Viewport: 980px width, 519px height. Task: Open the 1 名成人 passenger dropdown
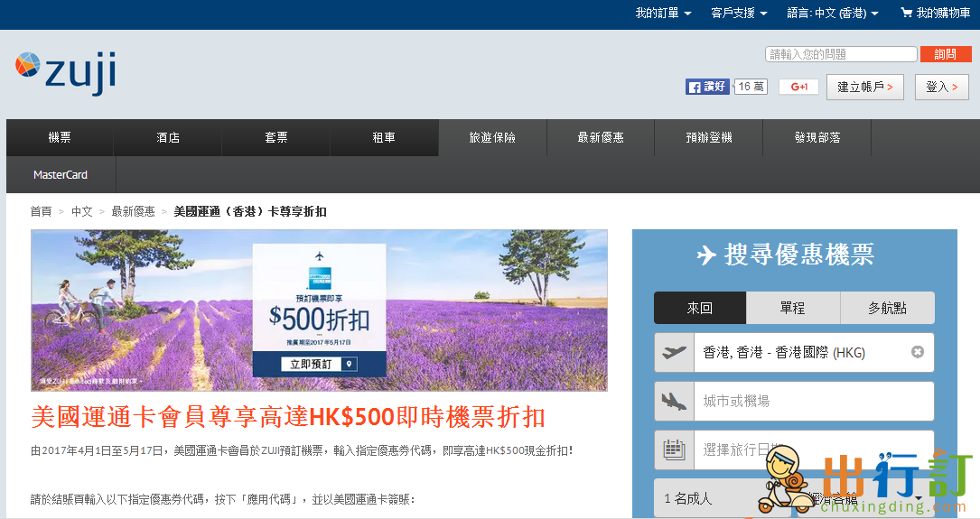pos(723,498)
